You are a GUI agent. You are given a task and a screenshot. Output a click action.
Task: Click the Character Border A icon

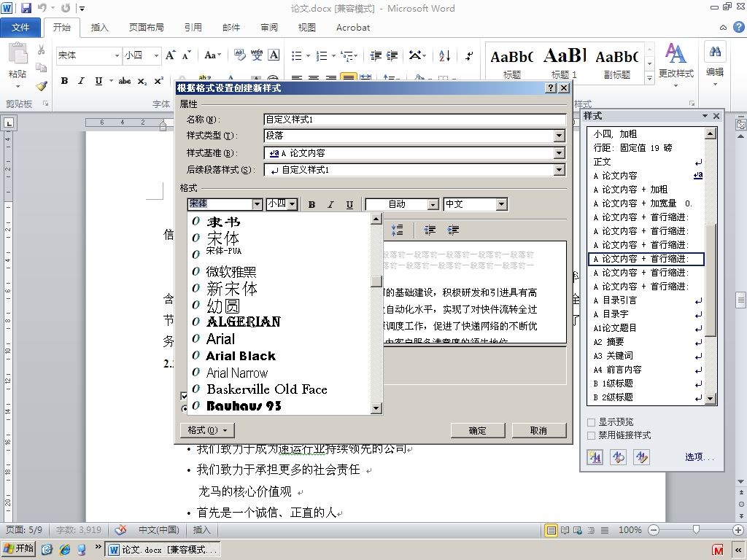click(274, 55)
